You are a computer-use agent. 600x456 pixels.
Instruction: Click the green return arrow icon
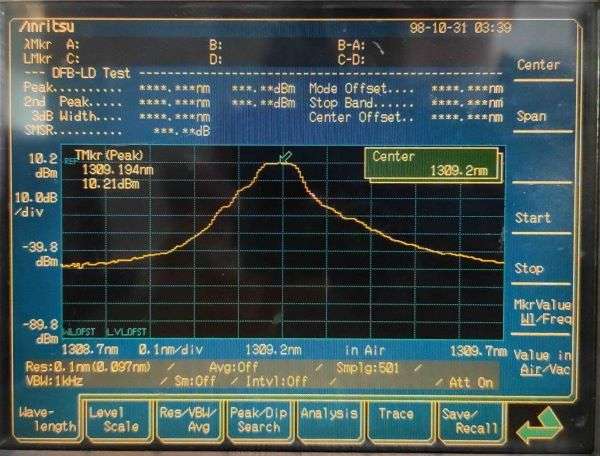(x=539, y=425)
